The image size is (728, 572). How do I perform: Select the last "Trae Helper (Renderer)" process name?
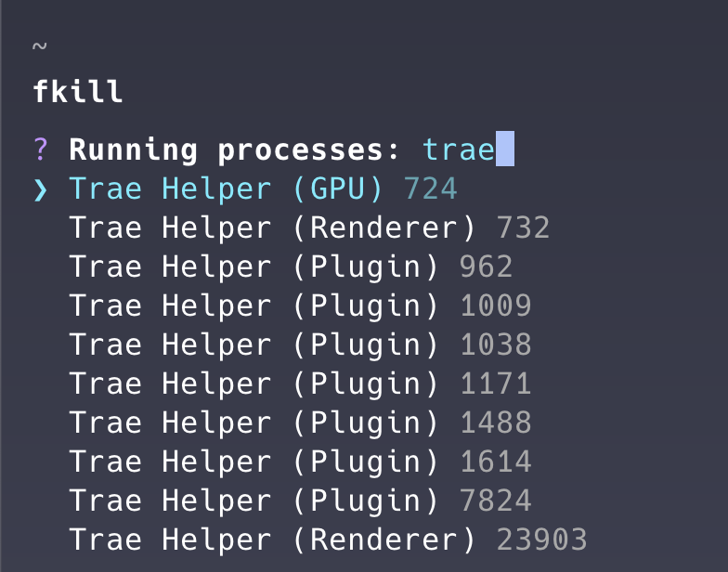point(272,540)
